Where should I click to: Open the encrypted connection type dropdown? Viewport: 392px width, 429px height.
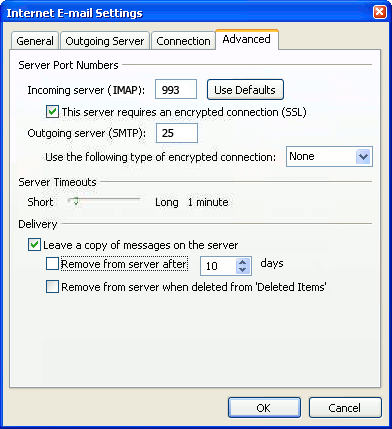point(329,156)
